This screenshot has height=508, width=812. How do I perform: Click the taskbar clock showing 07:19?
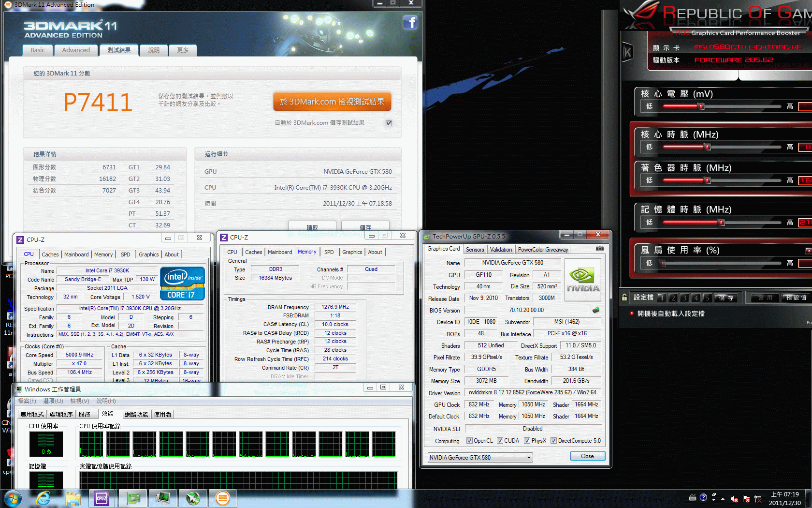[x=785, y=499]
